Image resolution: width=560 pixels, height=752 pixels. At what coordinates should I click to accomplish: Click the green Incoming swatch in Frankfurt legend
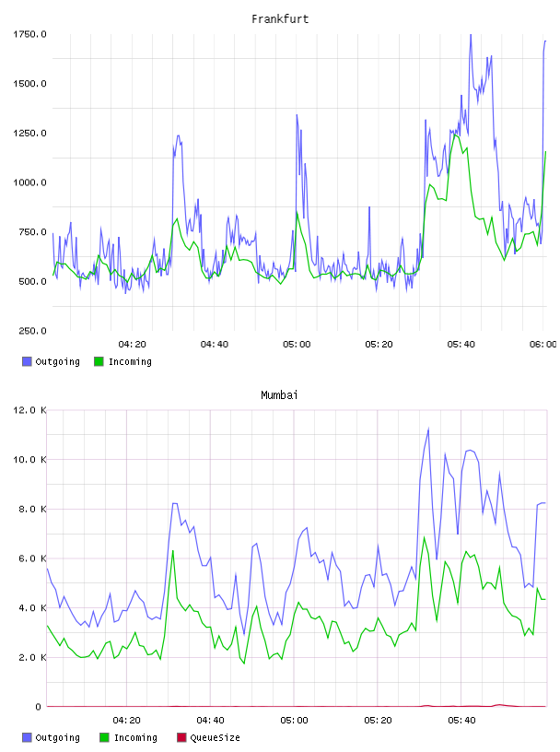coord(99,361)
